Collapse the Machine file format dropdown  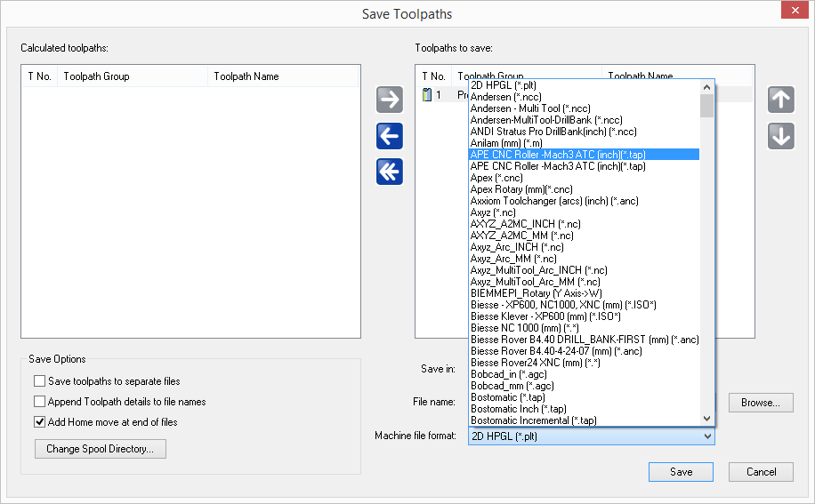point(707,436)
